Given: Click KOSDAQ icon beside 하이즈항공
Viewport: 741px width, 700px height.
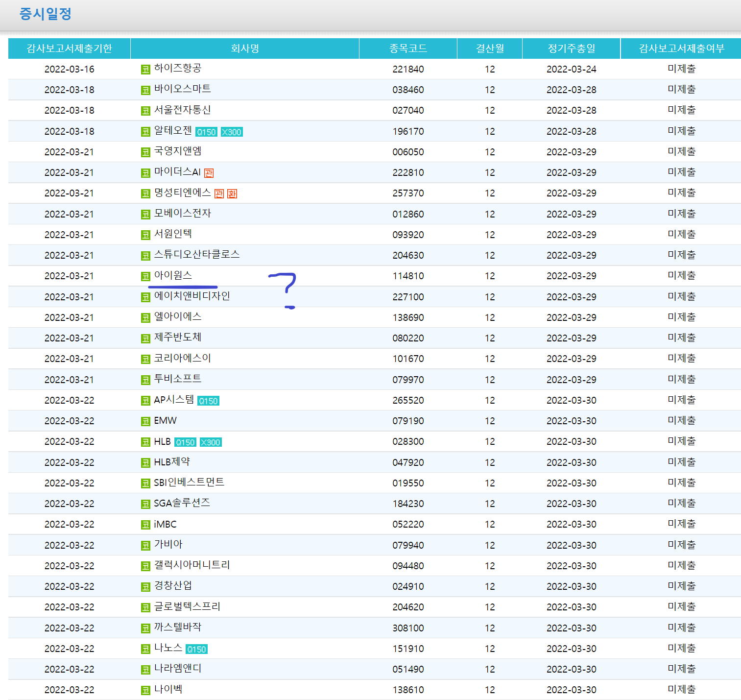Looking at the screenshot, I should (x=145, y=70).
